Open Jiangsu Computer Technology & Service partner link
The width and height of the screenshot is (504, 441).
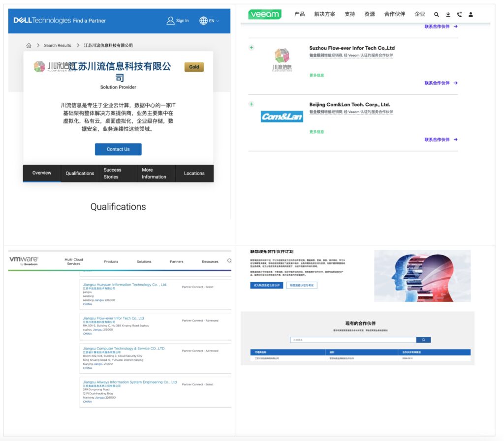pos(124,349)
